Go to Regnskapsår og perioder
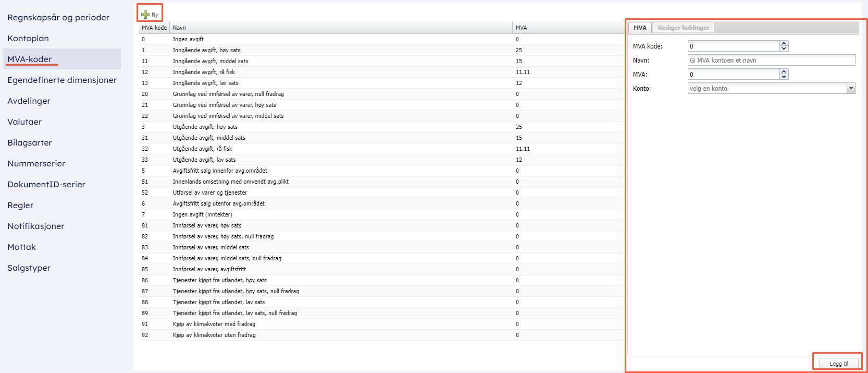Image resolution: width=868 pixels, height=373 pixels. (58, 17)
